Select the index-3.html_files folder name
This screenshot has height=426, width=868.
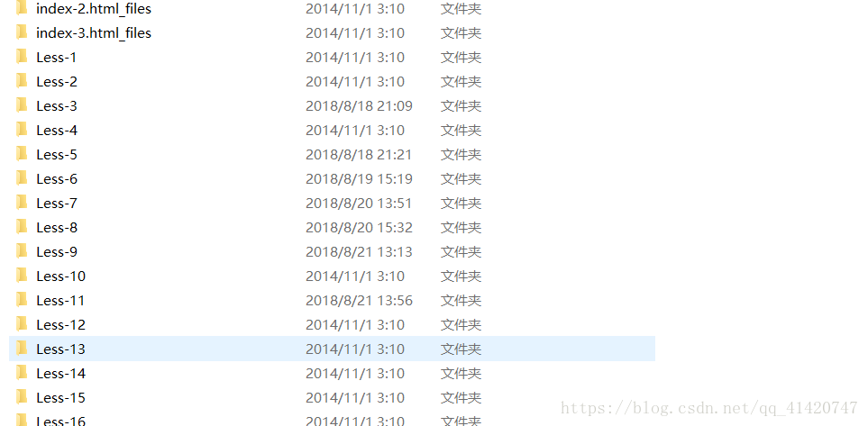point(94,33)
